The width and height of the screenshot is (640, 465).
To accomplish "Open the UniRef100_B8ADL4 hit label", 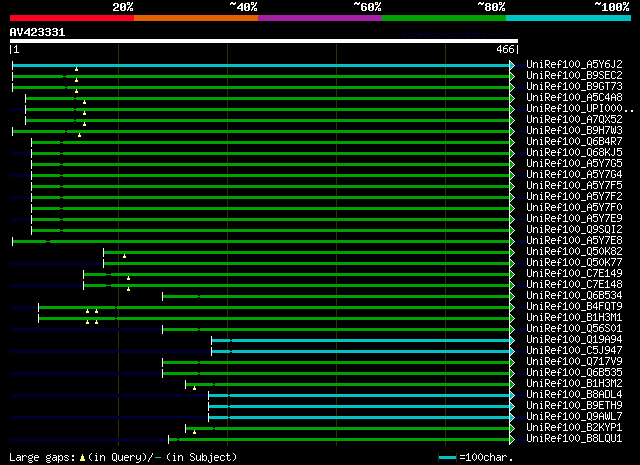I will pos(574,394).
